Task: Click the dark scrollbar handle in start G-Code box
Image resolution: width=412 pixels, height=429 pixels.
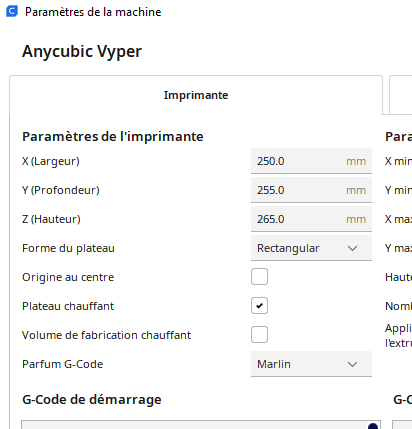Action: 373,426
